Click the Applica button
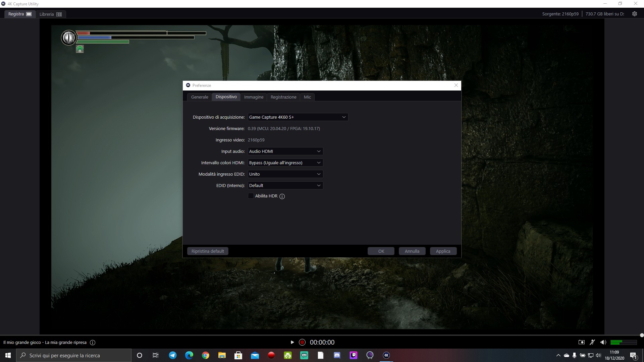 click(443, 251)
